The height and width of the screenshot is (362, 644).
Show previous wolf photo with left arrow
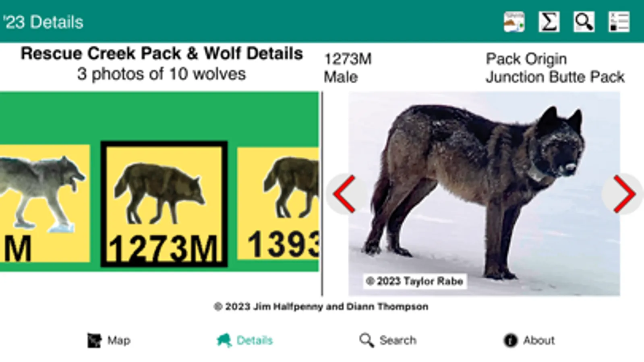pyautogui.click(x=344, y=194)
